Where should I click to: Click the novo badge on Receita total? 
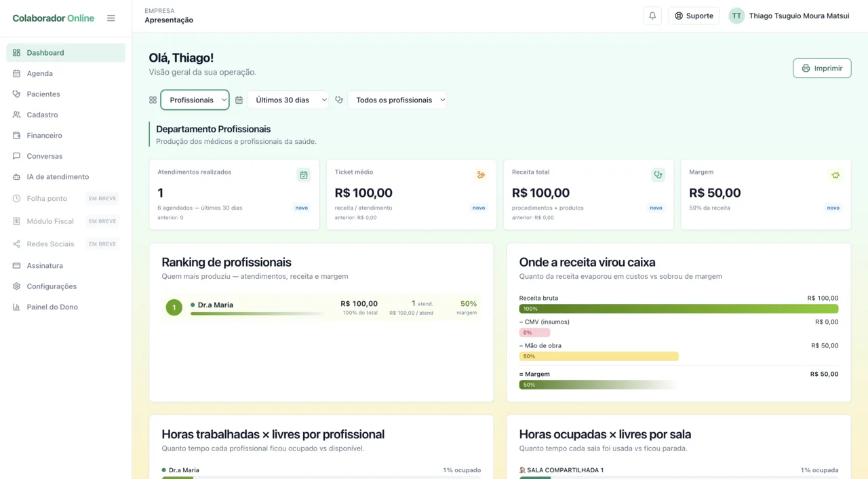[x=656, y=208]
